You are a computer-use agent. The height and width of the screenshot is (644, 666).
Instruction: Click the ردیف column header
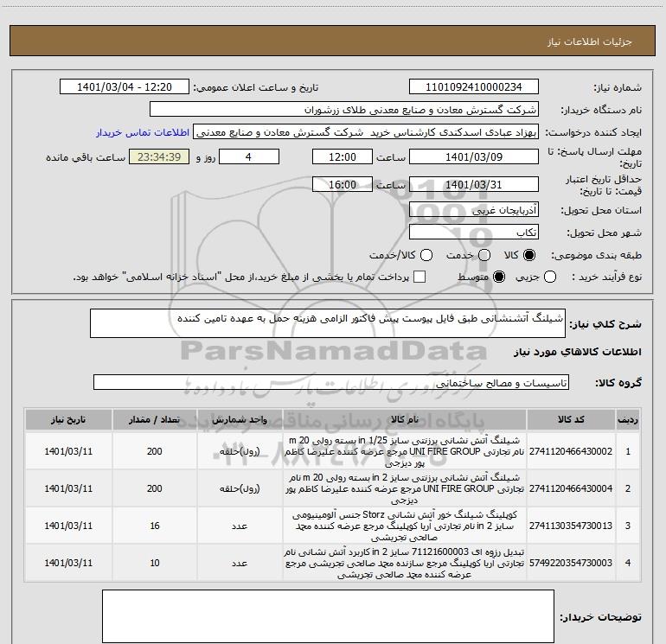628,420
